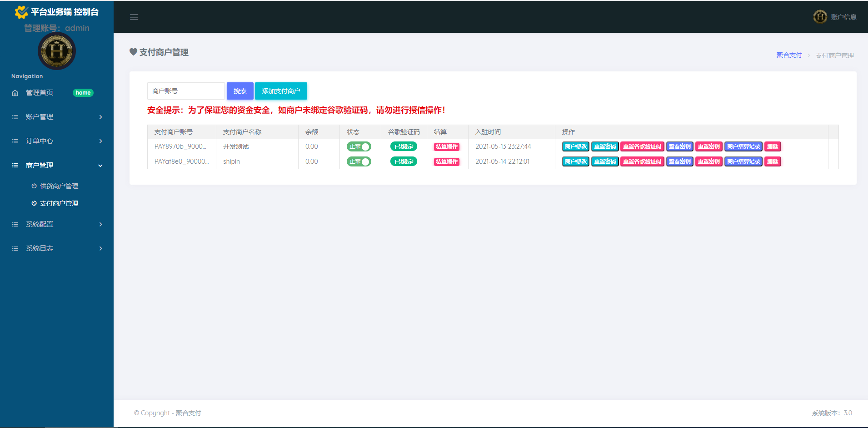Open account info via the avatar icon top right
The height and width of the screenshot is (428, 868).
(x=820, y=17)
